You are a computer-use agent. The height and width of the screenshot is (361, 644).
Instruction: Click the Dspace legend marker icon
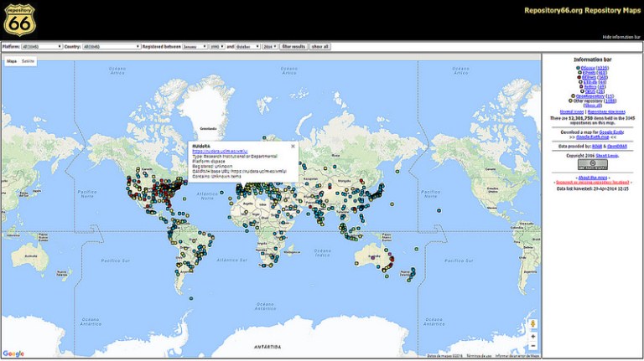579,68
